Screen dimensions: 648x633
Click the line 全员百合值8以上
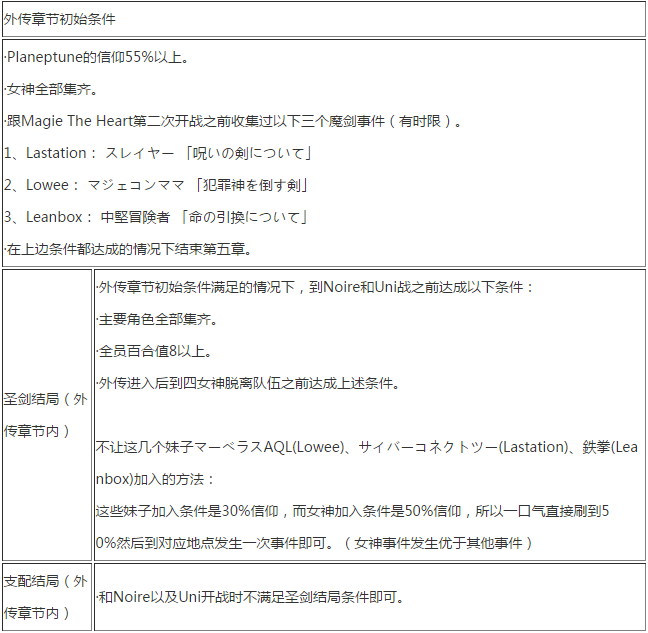154,351
